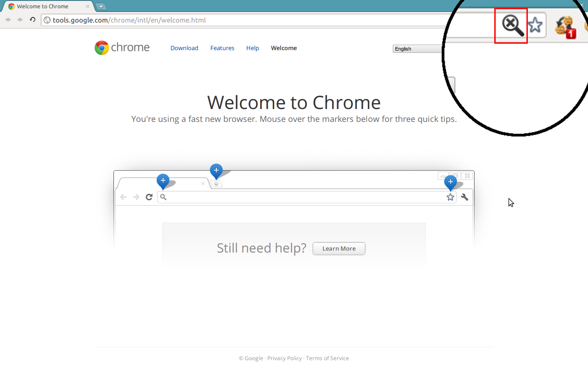Click the zoom-reset magnifier icon in omnibox
Viewport: 588px width, 368px height.
point(513,25)
